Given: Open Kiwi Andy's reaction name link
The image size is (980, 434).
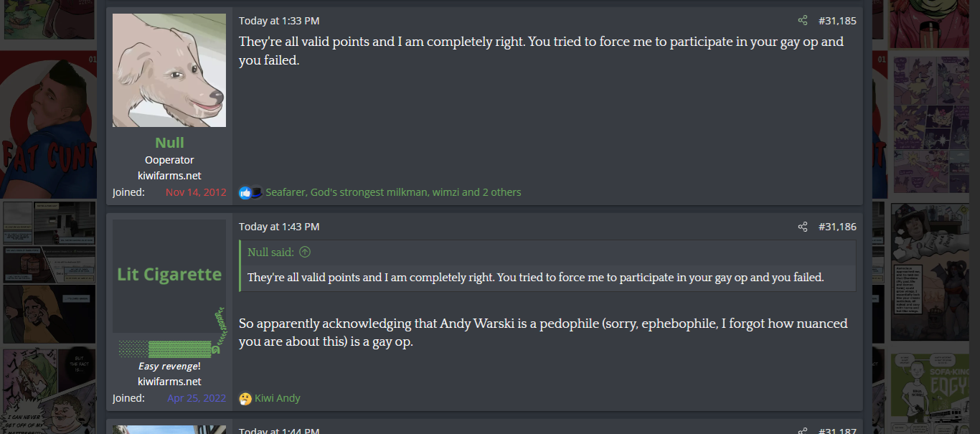Looking at the screenshot, I should pos(278,398).
